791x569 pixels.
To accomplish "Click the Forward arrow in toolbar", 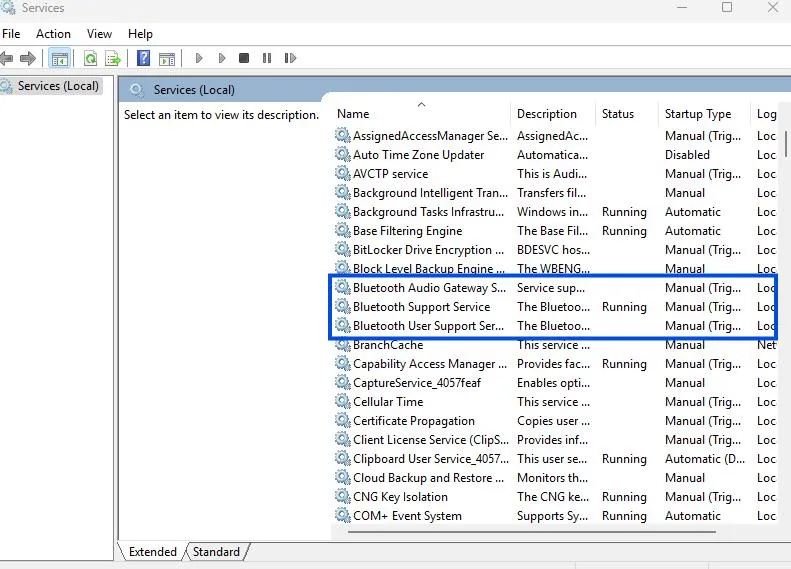I will (28, 59).
